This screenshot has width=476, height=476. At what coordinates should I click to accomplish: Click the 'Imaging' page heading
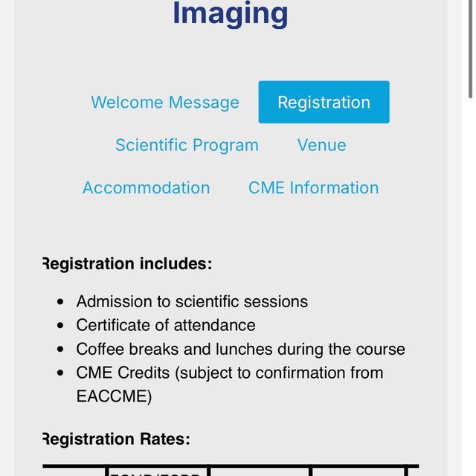coord(231,13)
